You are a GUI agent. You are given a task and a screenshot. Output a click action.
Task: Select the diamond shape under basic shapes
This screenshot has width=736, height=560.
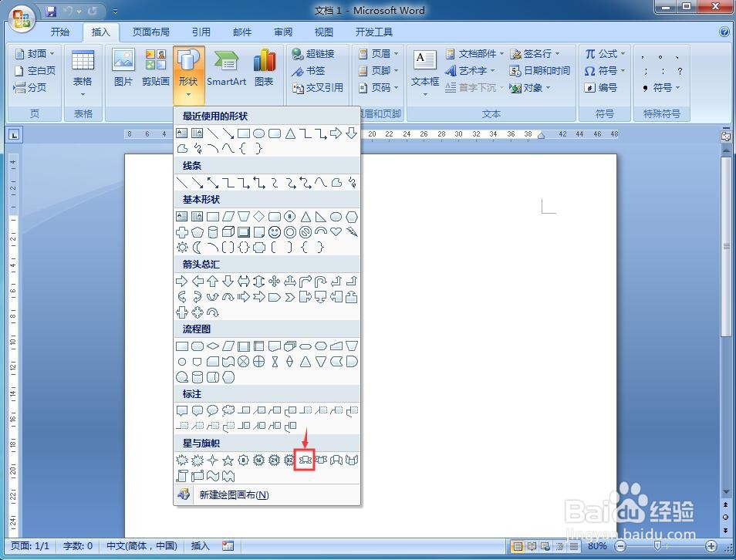coord(258,217)
